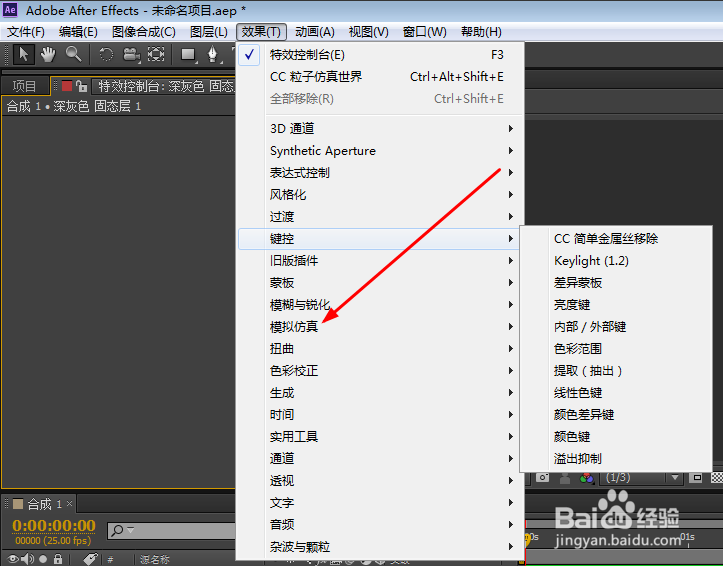This screenshot has height=566, width=723.
Task: Click the 01s mark on time ruler
Action: 687,537
